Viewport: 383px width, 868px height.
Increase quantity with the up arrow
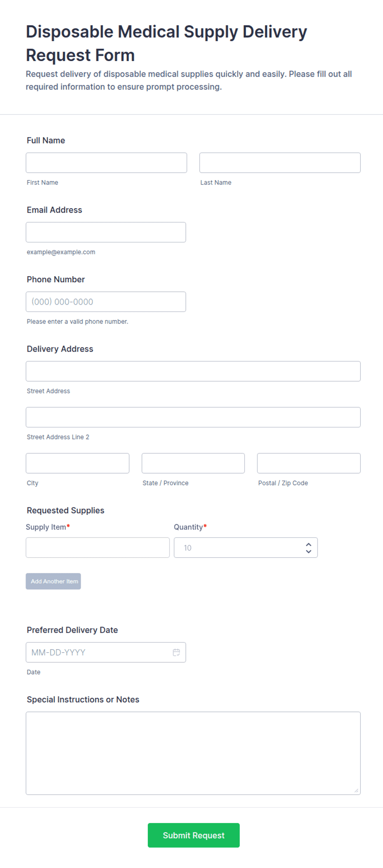(308, 544)
